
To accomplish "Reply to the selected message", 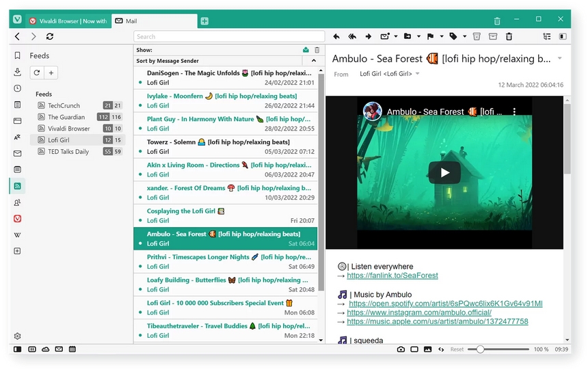I will coord(336,36).
